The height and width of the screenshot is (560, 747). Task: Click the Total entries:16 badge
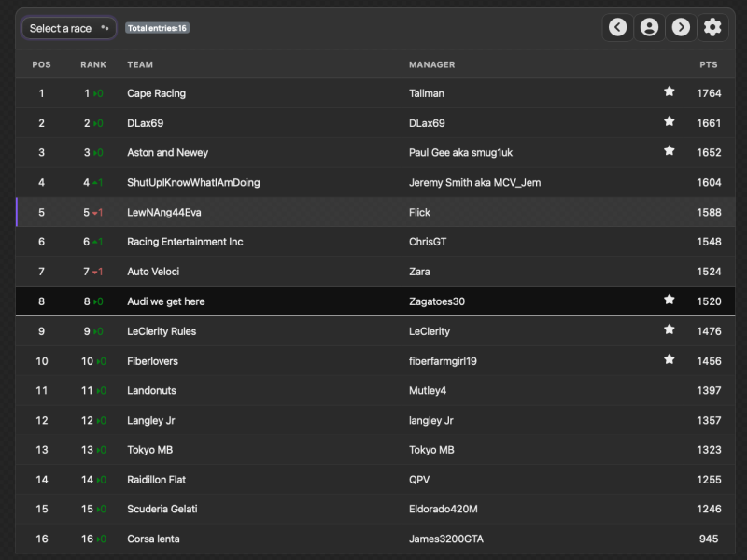coord(157,28)
